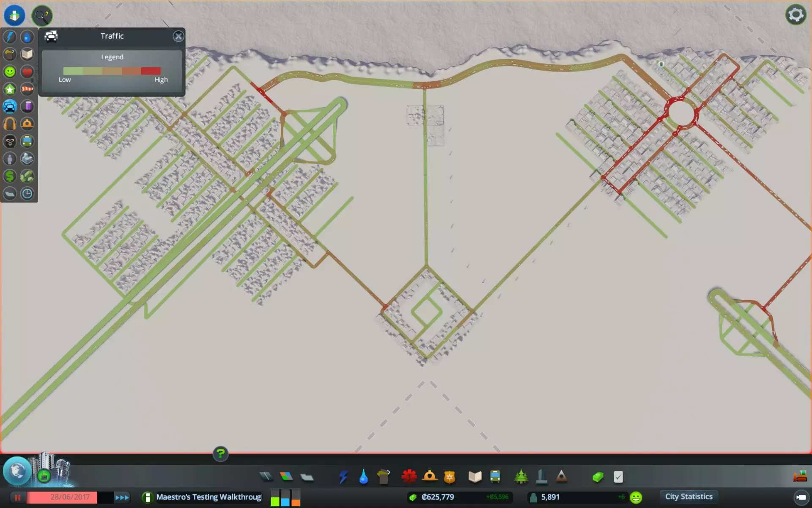Show the Water info view
The width and height of the screenshot is (812, 508).
tap(27, 37)
